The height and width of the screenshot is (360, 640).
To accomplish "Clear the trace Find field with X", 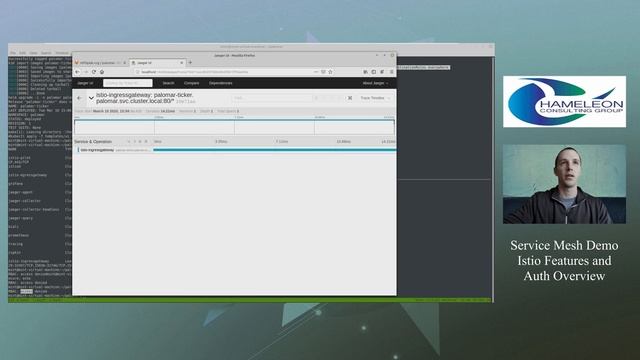I will (350, 98).
